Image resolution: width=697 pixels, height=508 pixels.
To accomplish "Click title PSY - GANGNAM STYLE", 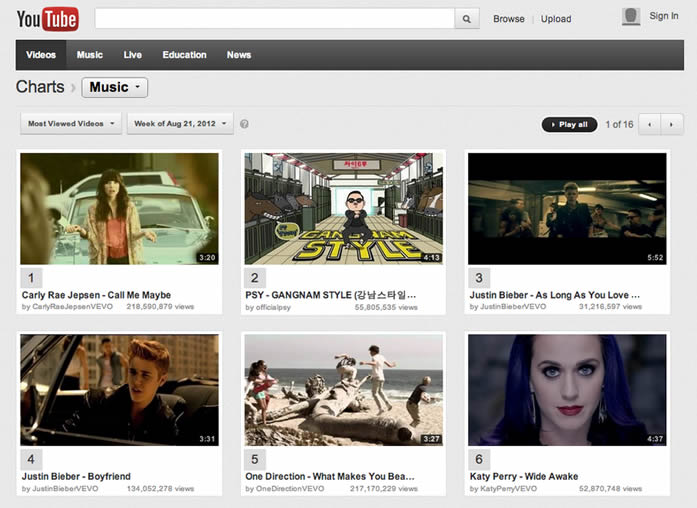I will (x=331, y=295).
